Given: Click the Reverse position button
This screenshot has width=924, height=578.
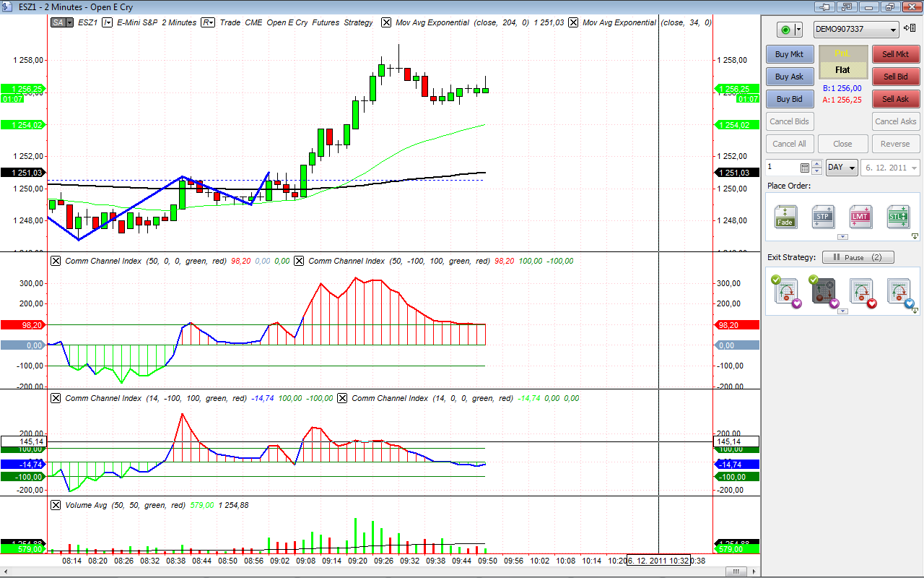Looking at the screenshot, I should point(896,144).
